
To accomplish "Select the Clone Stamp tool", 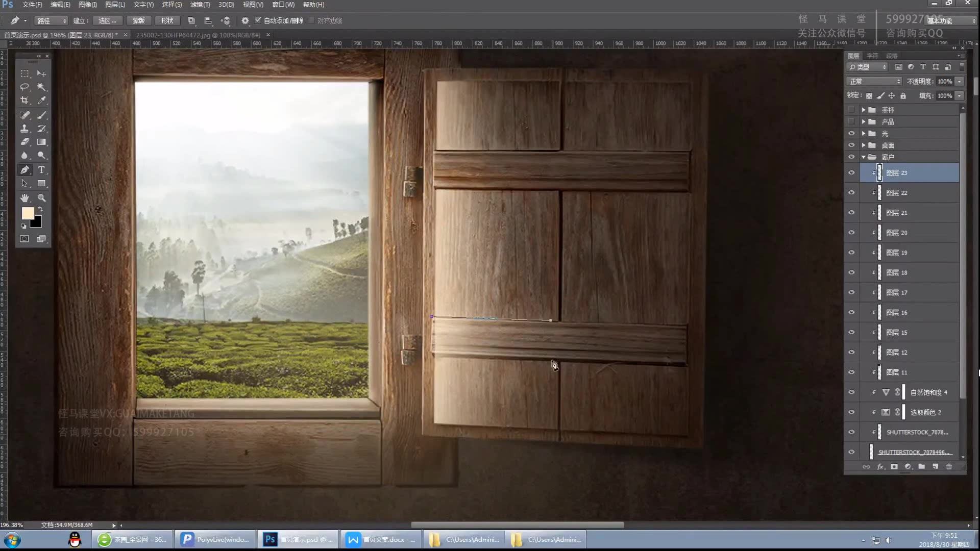I will [x=24, y=129].
